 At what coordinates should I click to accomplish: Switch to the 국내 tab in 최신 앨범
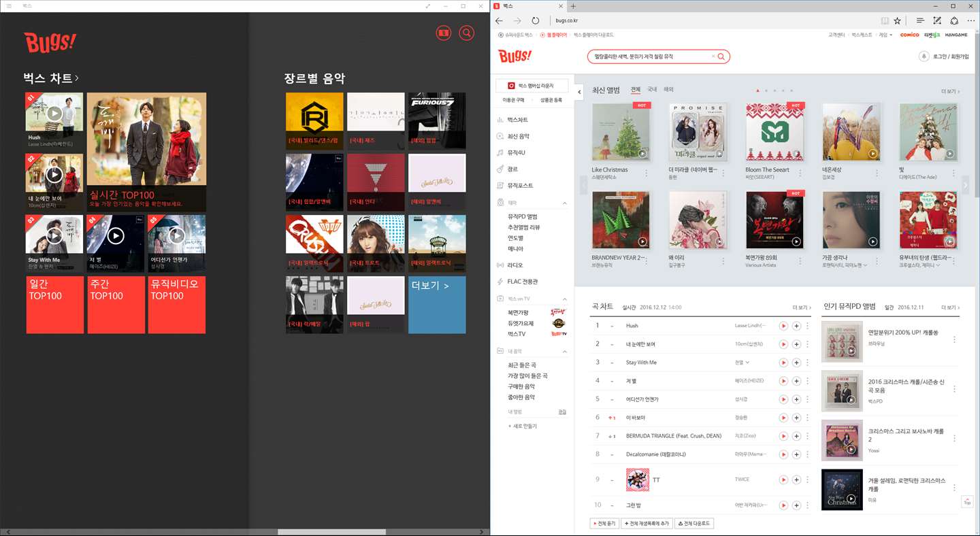point(652,90)
